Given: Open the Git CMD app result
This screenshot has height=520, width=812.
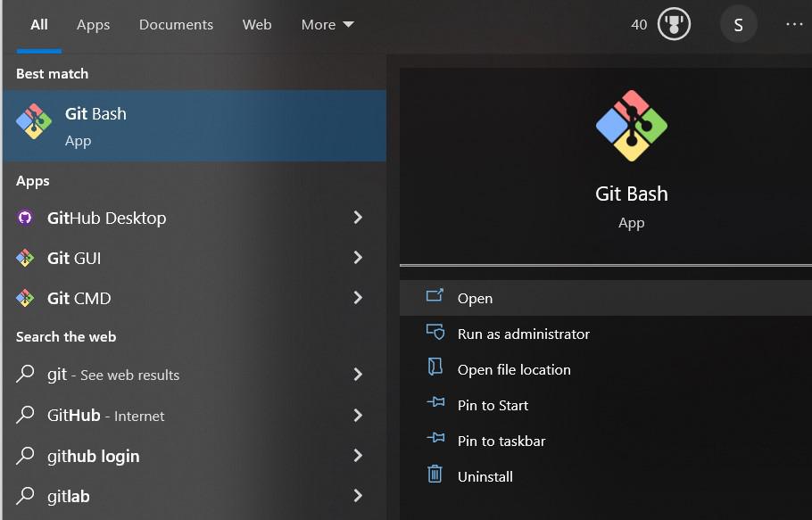Looking at the screenshot, I should click(x=195, y=298).
